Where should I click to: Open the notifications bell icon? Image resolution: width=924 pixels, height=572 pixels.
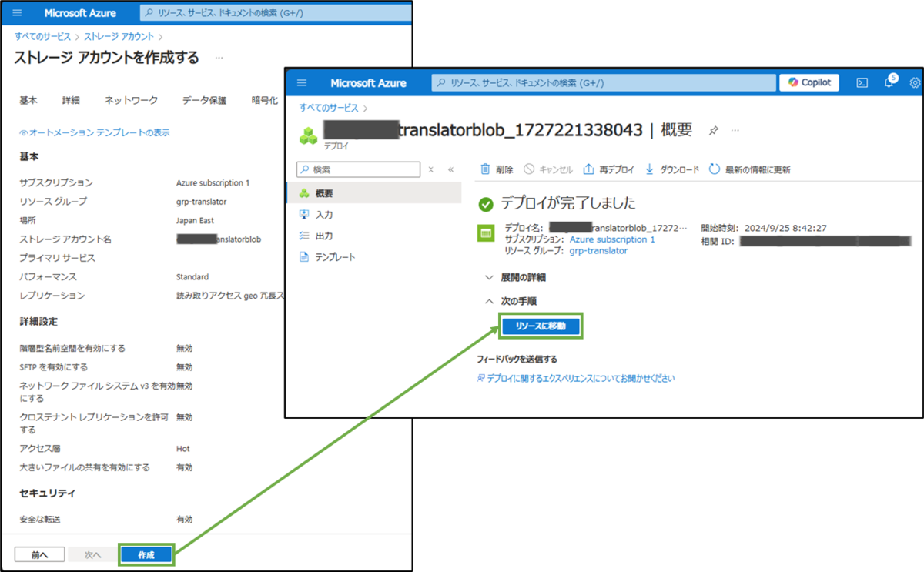pos(889,82)
